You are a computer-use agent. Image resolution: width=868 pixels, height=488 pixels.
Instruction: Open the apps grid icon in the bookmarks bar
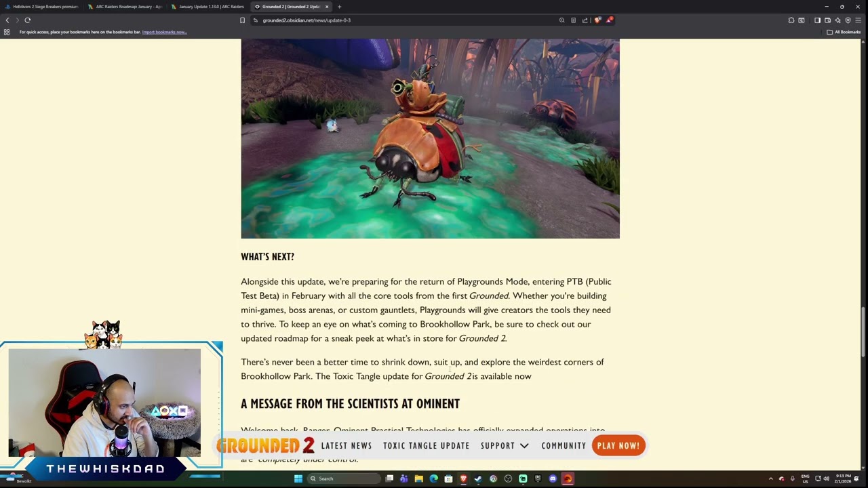tap(7, 32)
